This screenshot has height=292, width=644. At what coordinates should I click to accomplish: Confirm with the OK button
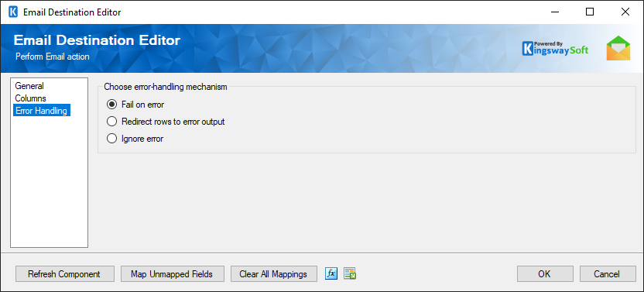pyautogui.click(x=545, y=274)
